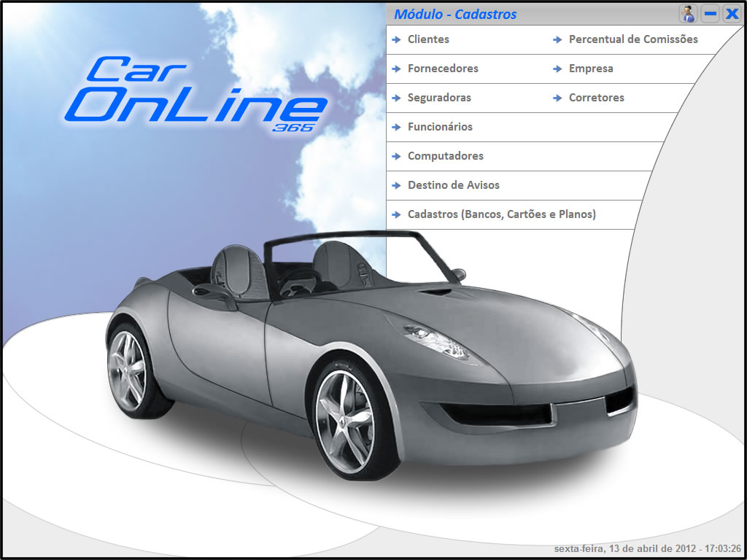This screenshot has height=560, width=747.
Task: Select the Seguradoras option
Action: pos(439,98)
